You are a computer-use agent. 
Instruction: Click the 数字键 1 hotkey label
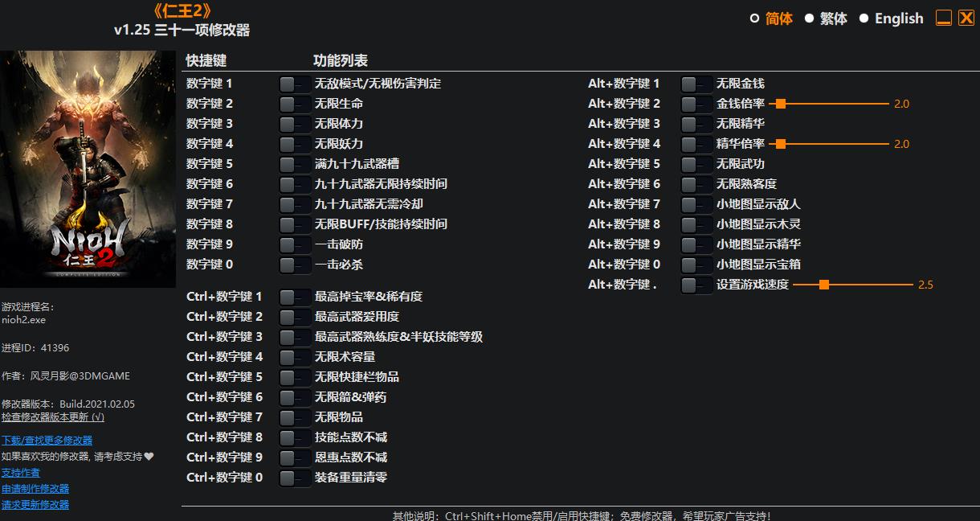click(x=210, y=84)
